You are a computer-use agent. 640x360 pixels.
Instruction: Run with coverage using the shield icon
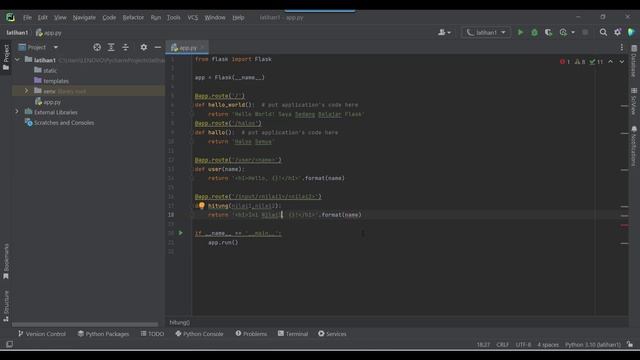[x=548, y=32]
